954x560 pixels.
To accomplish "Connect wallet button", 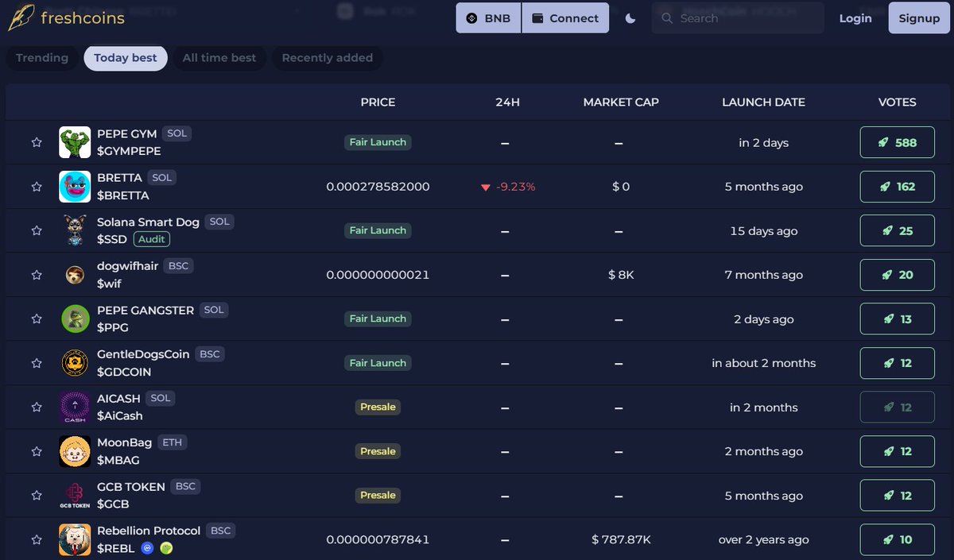I will click(565, 18).
